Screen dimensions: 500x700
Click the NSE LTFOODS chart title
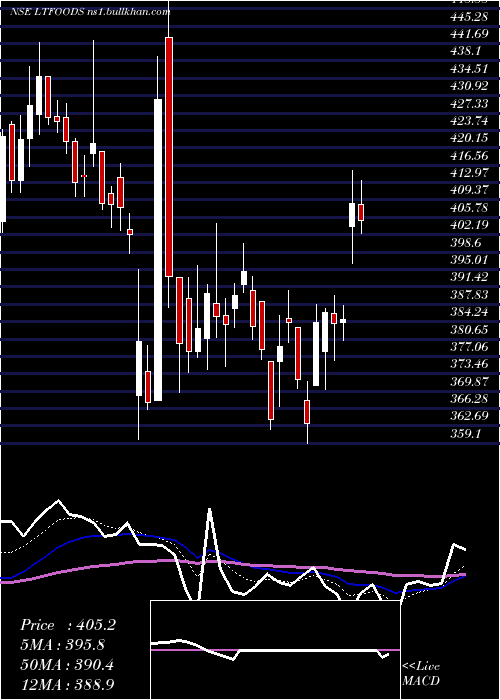[90, 12]
